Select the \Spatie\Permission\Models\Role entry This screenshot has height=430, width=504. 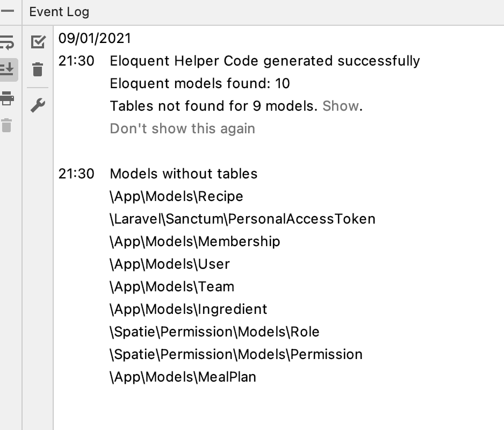click(x=213, y=332)
